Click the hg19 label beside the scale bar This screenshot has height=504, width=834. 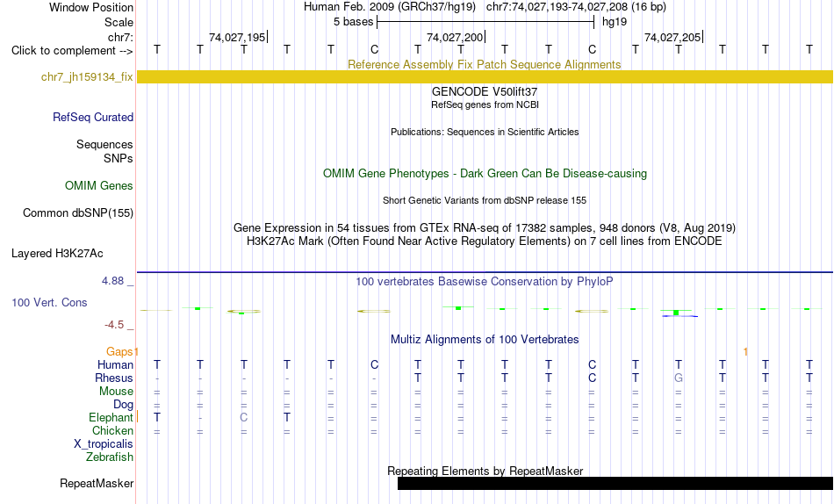(x=615, y=22)
